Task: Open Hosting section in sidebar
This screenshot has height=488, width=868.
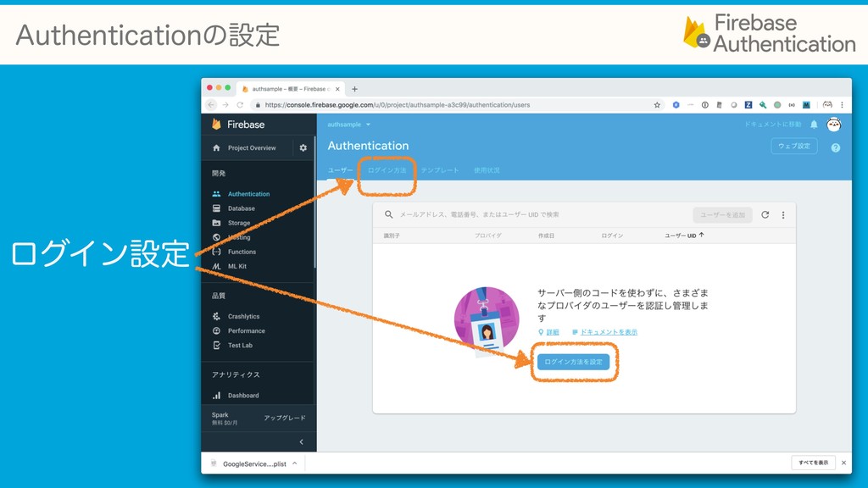Action: coord(238,237)
